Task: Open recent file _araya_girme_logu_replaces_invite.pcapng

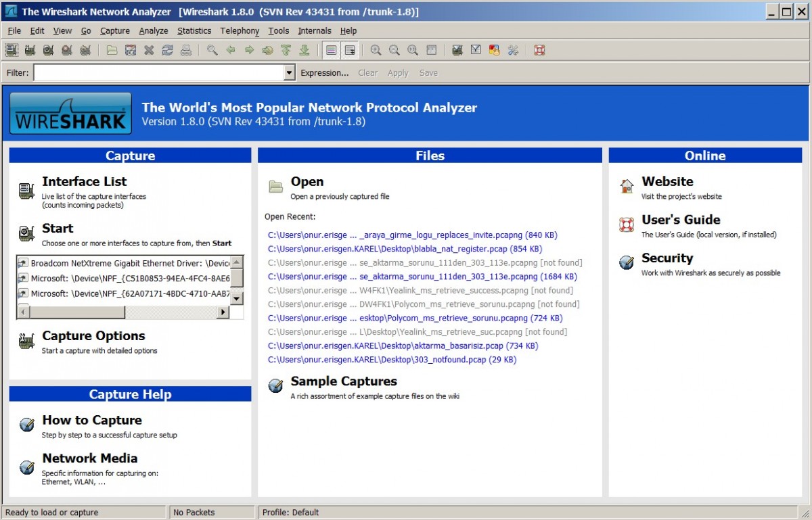Action: tap(413, 235)
